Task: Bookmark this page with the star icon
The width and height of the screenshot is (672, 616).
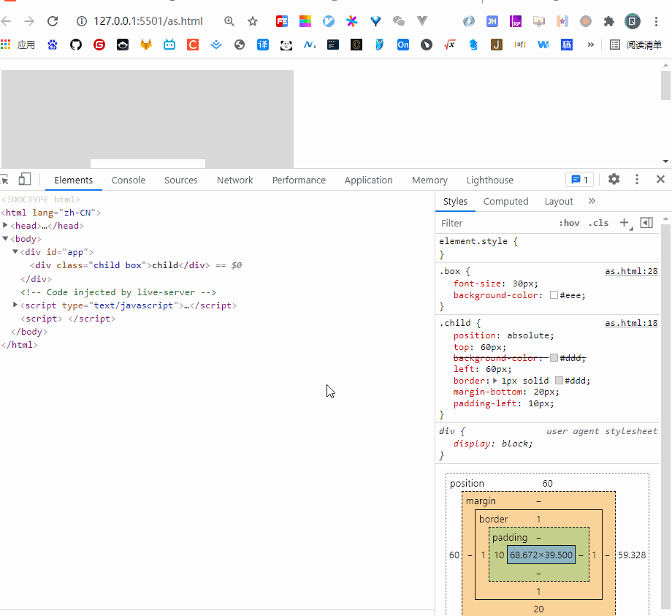Action: (253, 21)
